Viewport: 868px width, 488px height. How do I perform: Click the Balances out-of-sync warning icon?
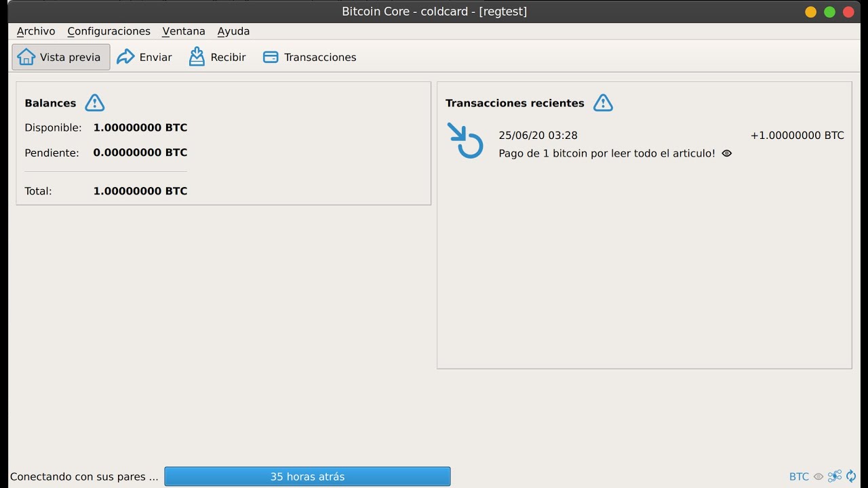click(95, 103)
